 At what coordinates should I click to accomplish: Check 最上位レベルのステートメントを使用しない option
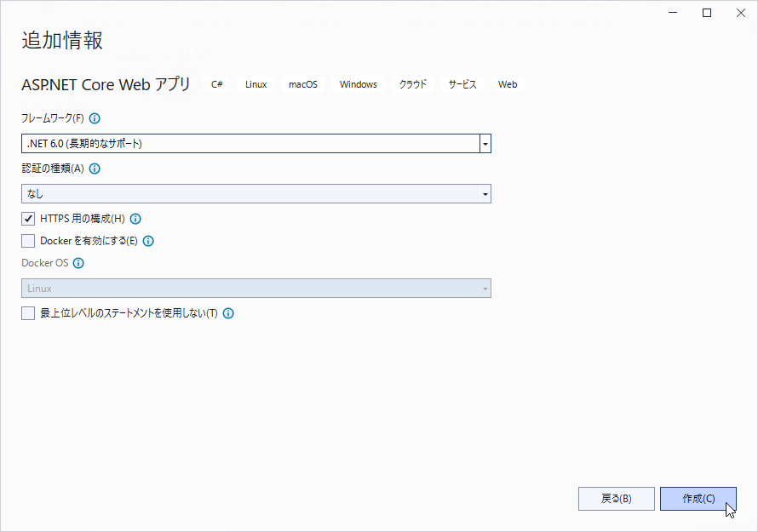point(28,313)
